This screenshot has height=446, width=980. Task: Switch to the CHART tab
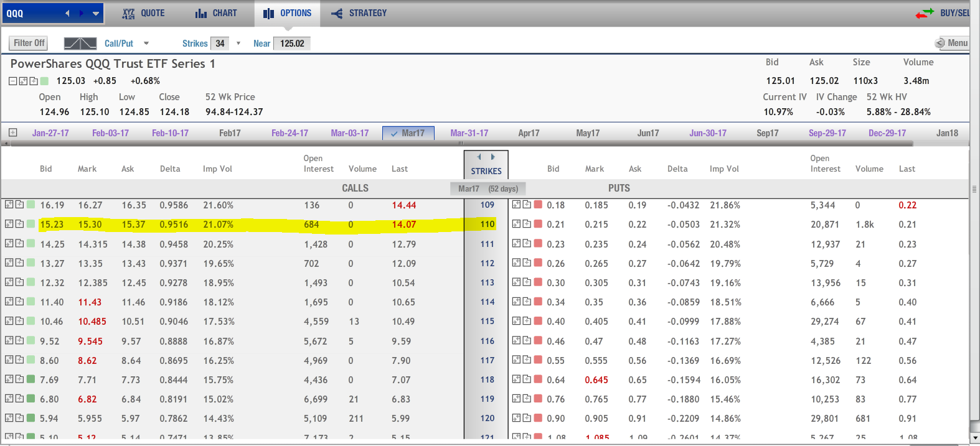tap(216, 13)
